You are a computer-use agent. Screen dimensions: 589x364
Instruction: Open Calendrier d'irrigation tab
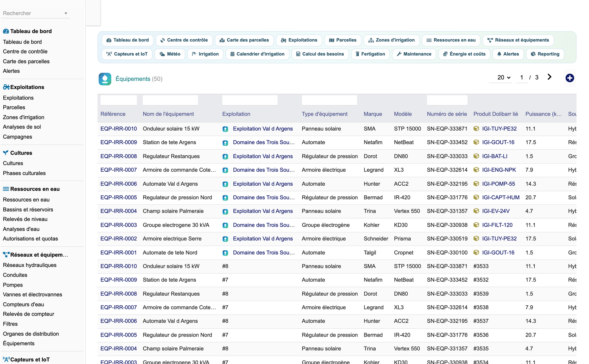tap(257, 54)
